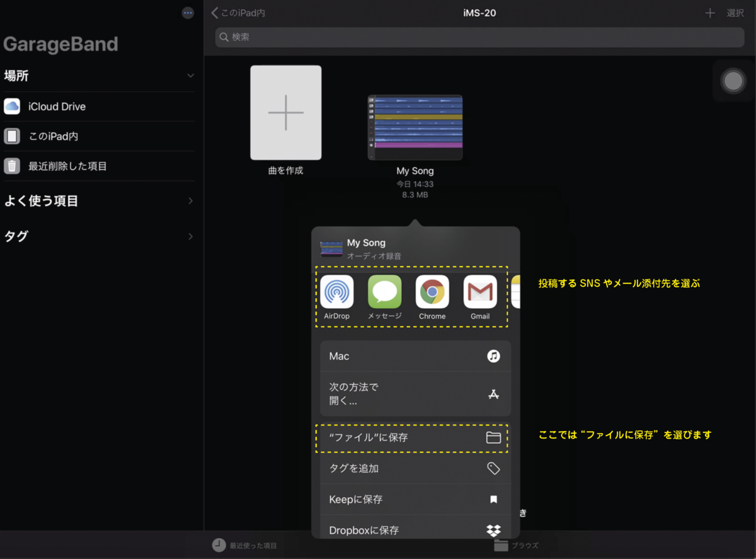
Task: Collapse the 場所 section chevron
Action: point(190,76)
